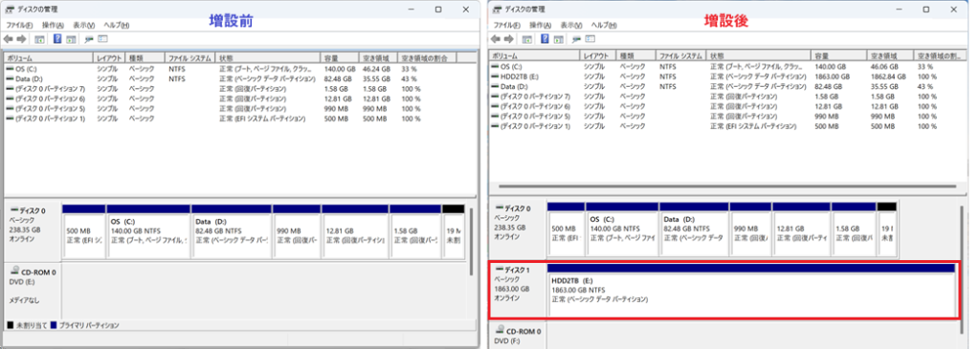Viewport: 980px width, 349px height.
Task: Click the ディスク 0 drive icon in 増設後 window
Action: click(x=499, y=207)
